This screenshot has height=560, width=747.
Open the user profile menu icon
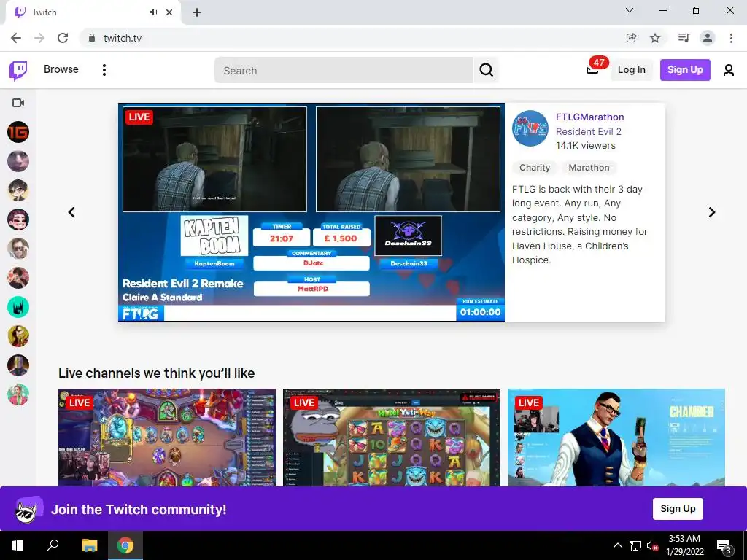click(x=728, y=70)
